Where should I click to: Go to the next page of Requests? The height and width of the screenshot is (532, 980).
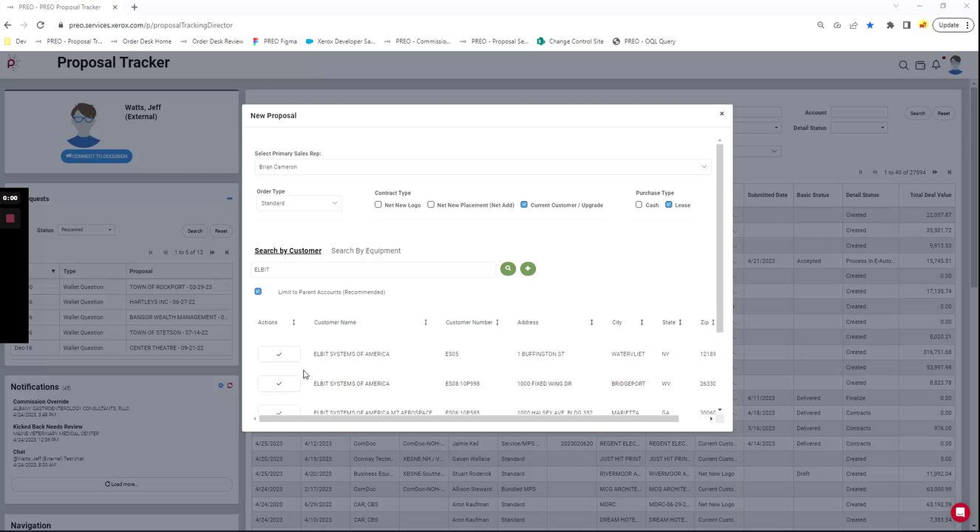(x=212, y=253)
